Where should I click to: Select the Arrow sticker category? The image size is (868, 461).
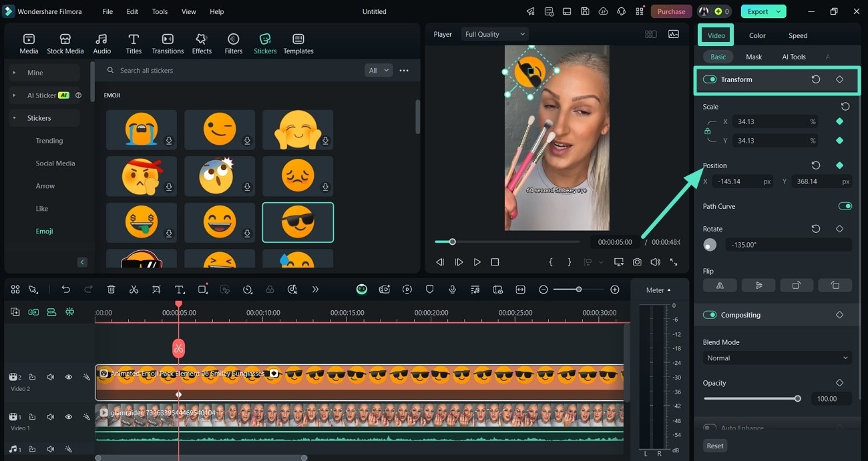tap(45, 186)
